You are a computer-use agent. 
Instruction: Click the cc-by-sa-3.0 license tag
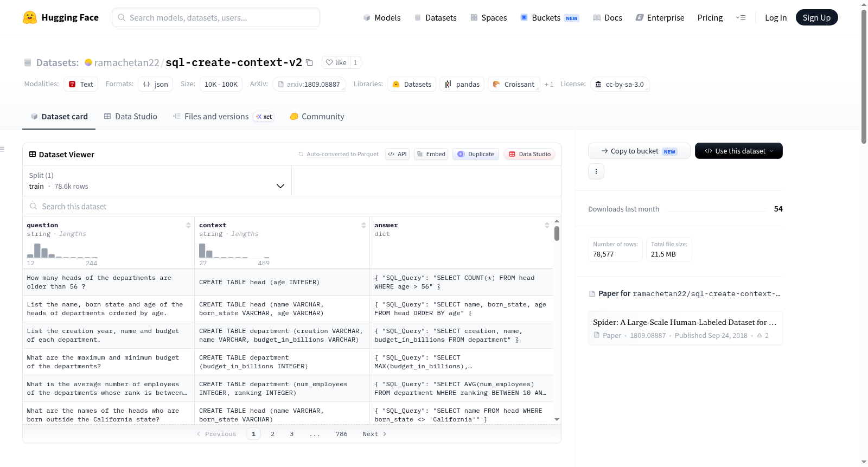point(620,84)
